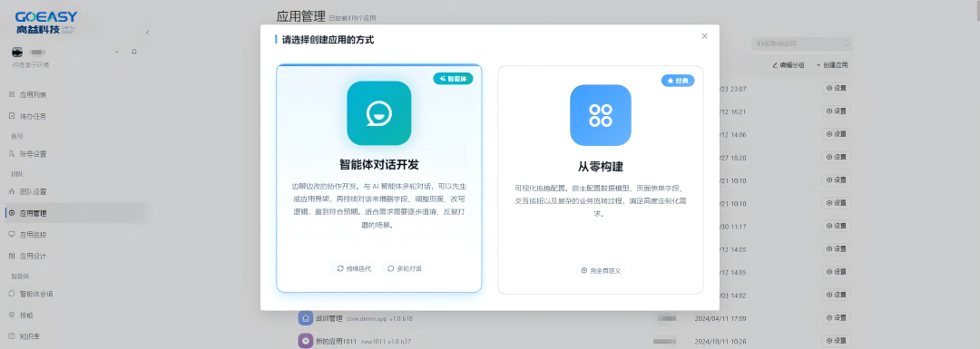This screenshot has width=980, height=349.
Task: Open 设置 for the row timed 16:21
Action: click(x=837, y=111)
